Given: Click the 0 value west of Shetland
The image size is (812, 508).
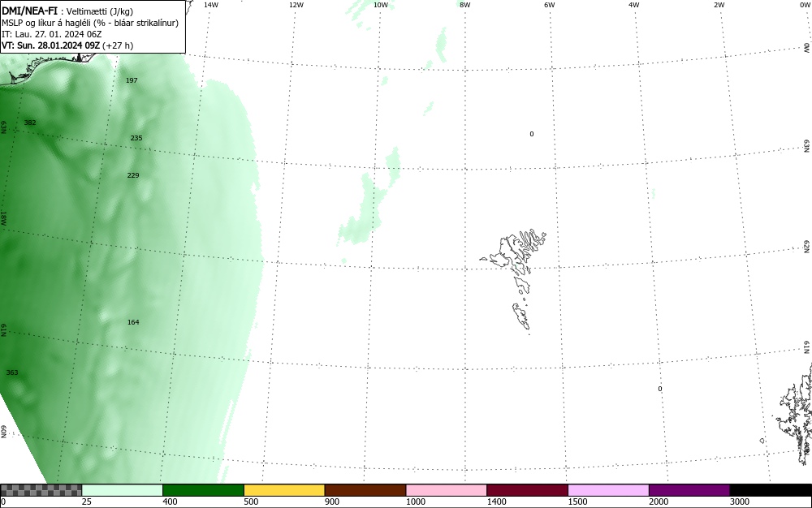Looking at the screenshot, I should point(659,389).
